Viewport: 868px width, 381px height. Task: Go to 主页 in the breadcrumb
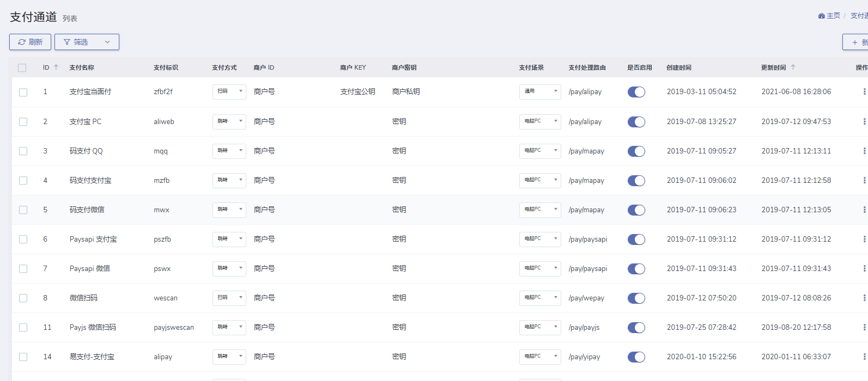click(x=833, y=16)
